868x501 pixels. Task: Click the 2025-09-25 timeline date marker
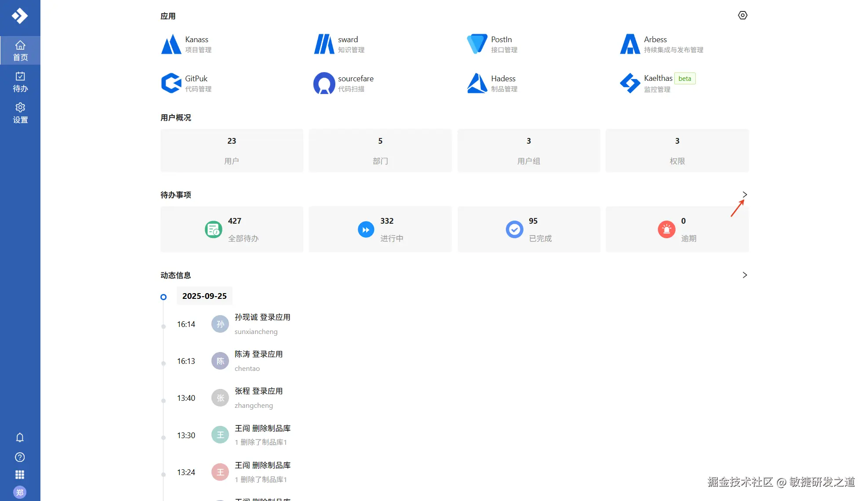(204, 296)
